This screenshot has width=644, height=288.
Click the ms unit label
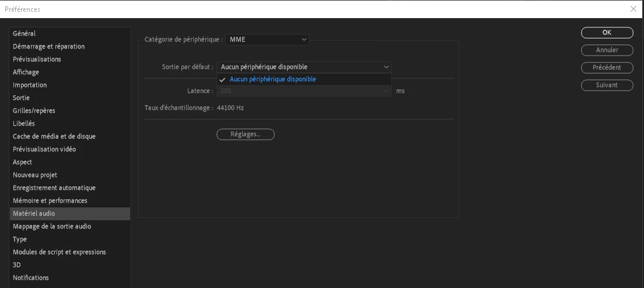[x=400, y=91]
